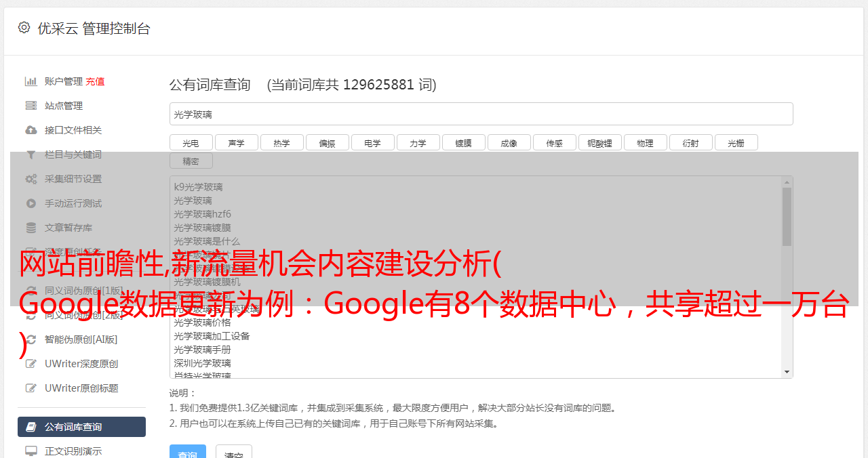This screenshot has height=458, width=868.
Task: Click the note starting 用户也可以在系统上传
Action: point(334,424)
